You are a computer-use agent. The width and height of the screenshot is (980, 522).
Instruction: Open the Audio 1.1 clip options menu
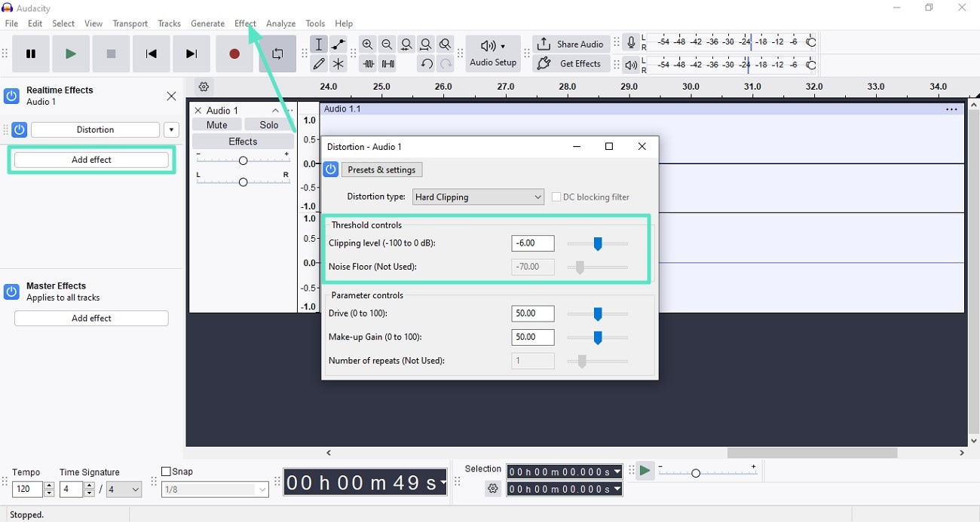tap(951, 109)
